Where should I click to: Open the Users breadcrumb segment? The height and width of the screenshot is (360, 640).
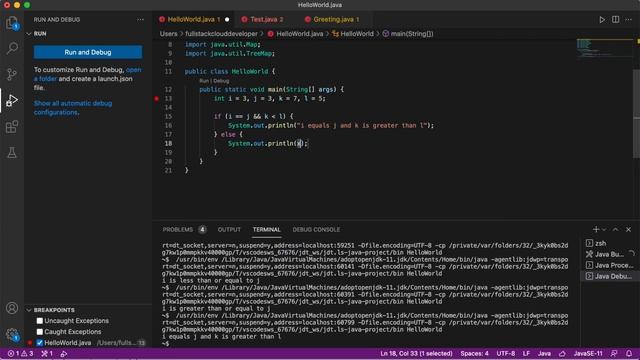click(x=168, y=34)
